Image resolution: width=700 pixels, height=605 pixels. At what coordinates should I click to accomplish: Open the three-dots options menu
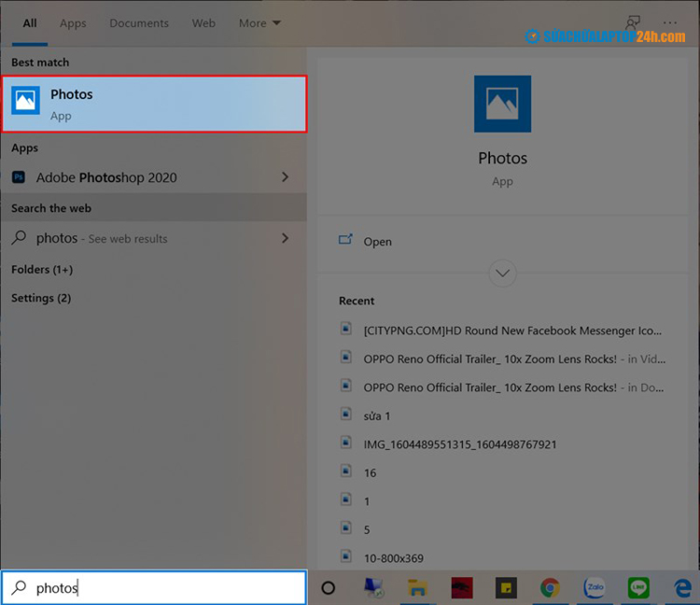[x=669, y=22]
